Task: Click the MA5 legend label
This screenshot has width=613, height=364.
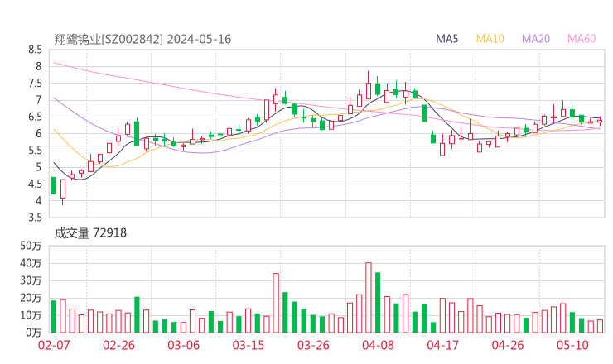Action: [x=446, y=39]
